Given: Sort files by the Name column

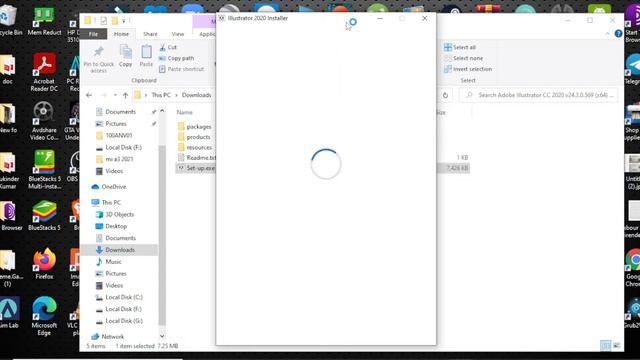Looking at the screenshot, I should point(184,112).
